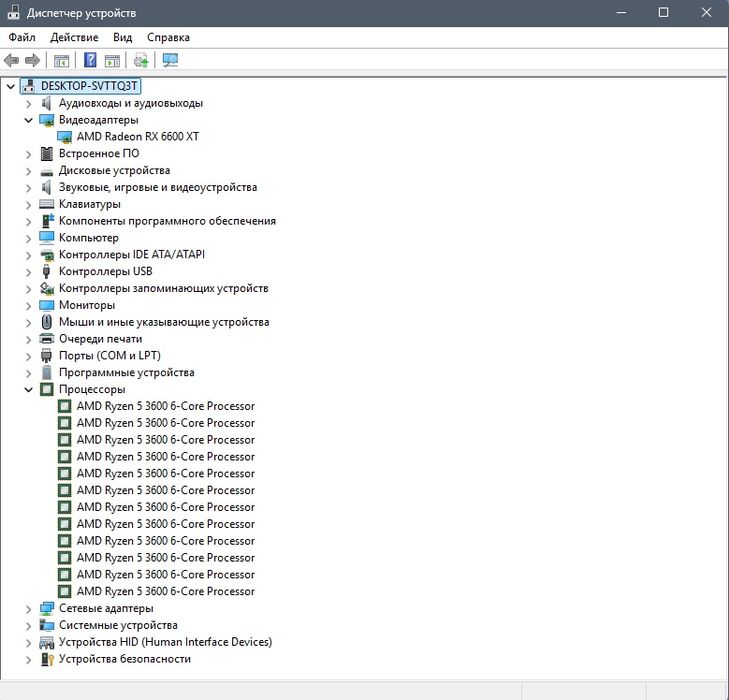Viewport: 729px width, 700px height.
Task: Select the Встроенное ПО label
Action: click(x=99, y=153)
